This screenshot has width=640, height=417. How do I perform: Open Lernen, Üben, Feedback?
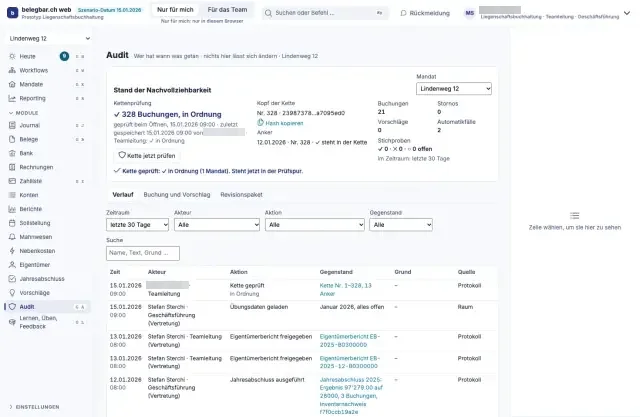pyautogui.click(x=47, y=322)
